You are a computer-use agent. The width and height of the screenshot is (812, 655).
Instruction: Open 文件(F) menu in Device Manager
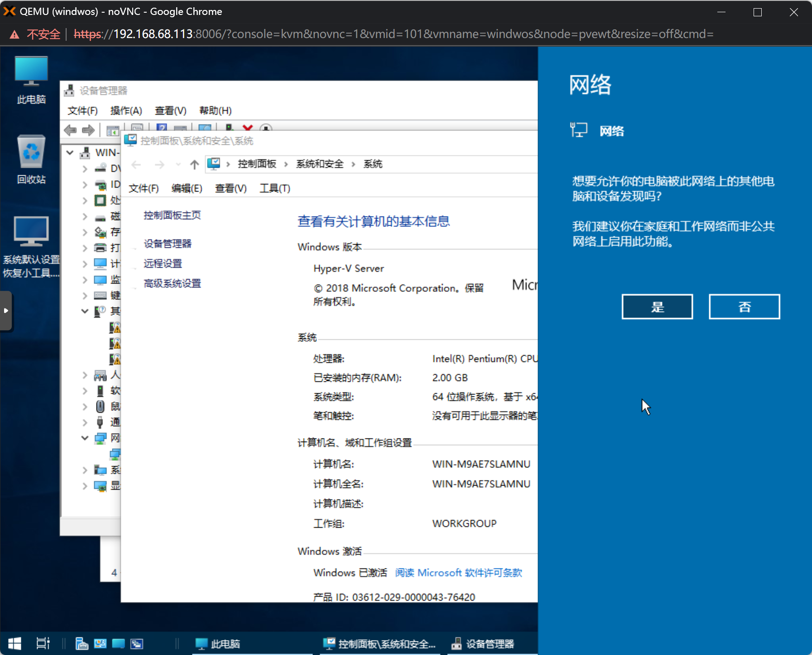[x=82, y=111]
